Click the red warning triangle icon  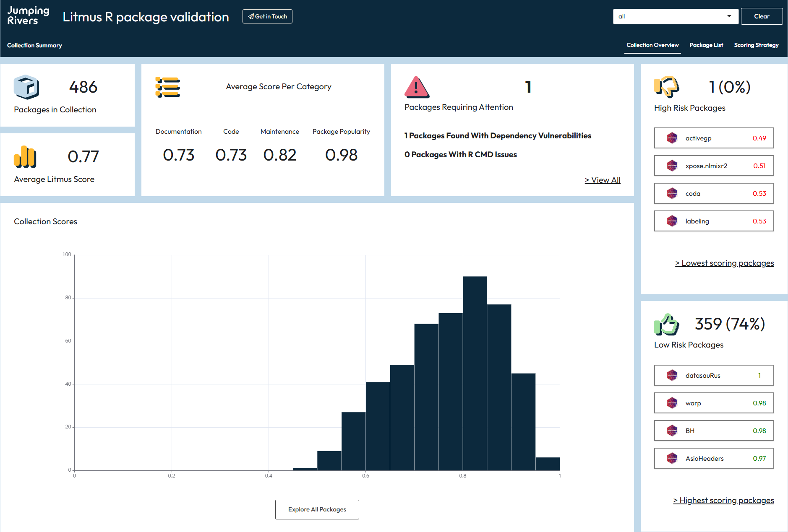tap(417, 87)
